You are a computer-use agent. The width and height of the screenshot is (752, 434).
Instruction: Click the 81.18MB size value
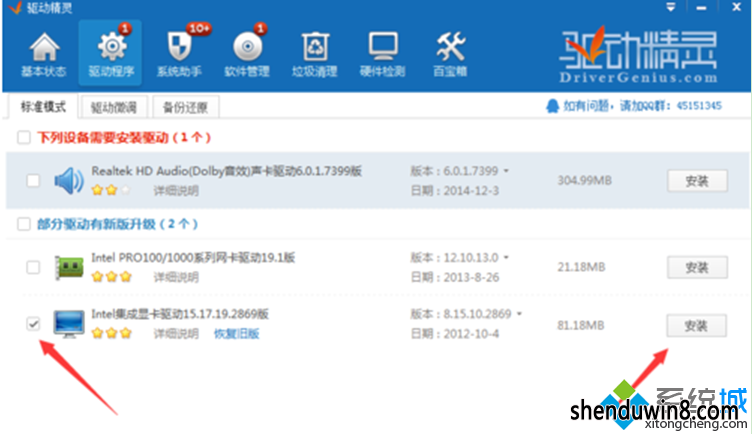pyautogui.click(x=580, y=325)
